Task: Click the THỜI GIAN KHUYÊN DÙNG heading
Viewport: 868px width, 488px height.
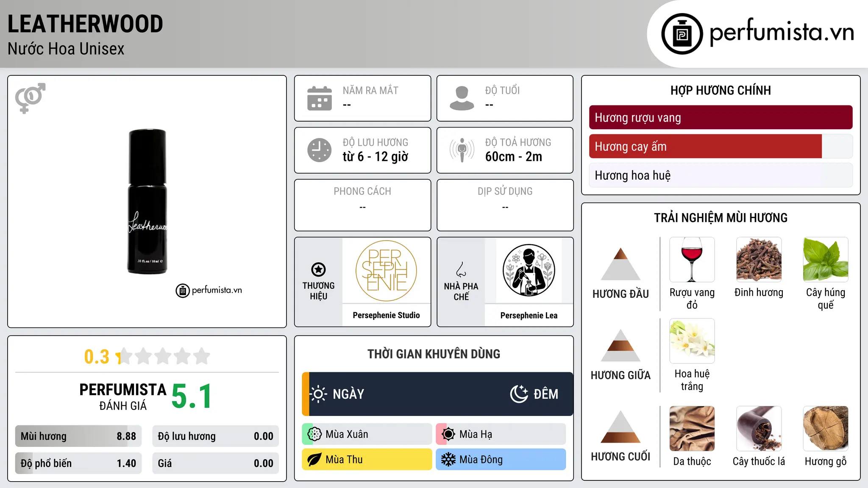Action: tap(434, 354)
